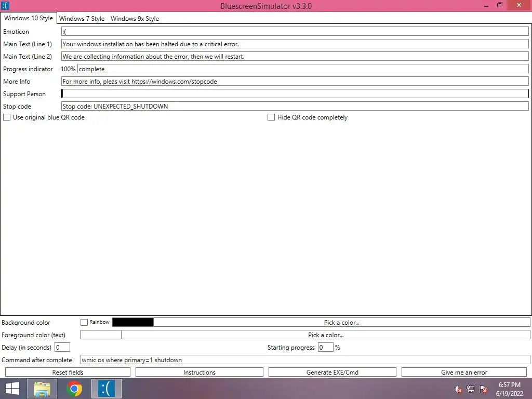Click the 100% progress label
The height and width of the screenshot is (399, 532).
(x=68, y=69)
